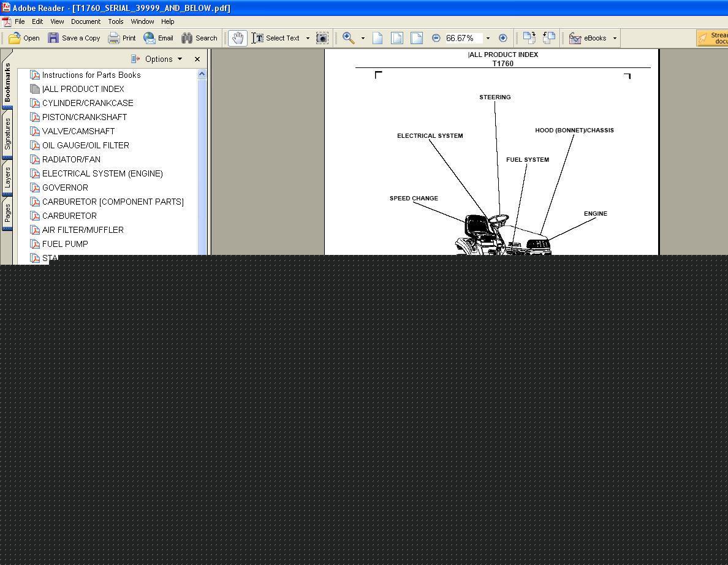The width and height of the screenshot is (728, 565).
Task: Switch to the Bookmarks side tab
Action: (x=7, y=82)
